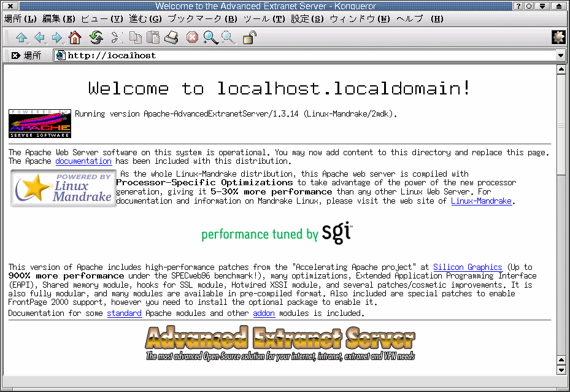Click the Advanced Extranet Server banner
Viewport: 570px width, 392px height.
coord(280,344)
